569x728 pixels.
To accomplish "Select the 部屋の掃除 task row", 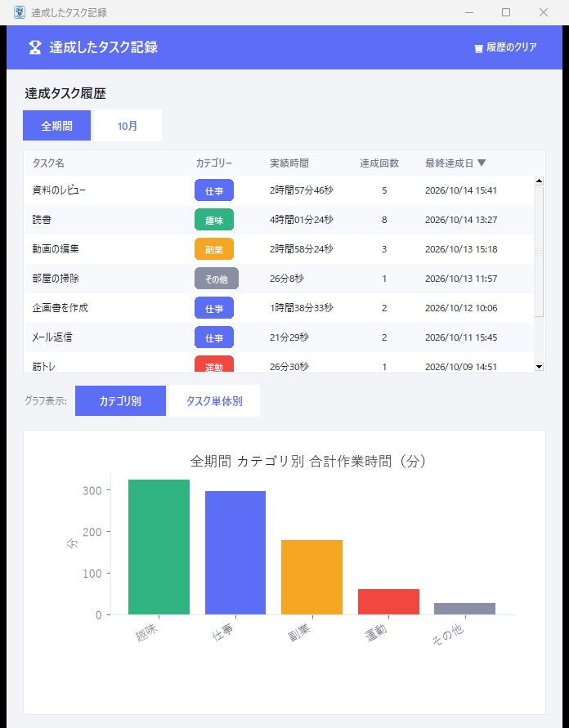I will click(279, 279).
